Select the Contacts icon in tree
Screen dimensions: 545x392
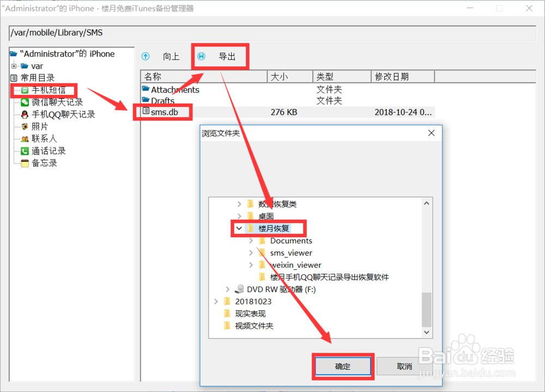pos(25,139)
